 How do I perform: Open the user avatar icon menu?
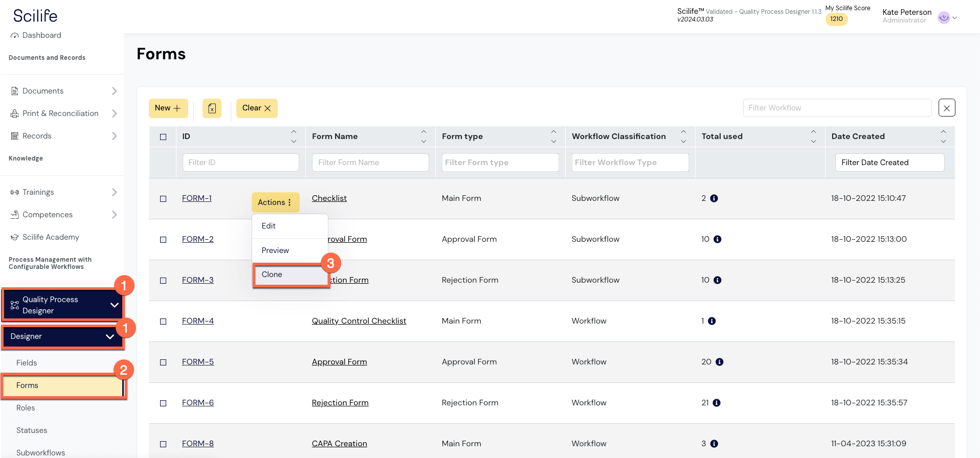(944, 17)
